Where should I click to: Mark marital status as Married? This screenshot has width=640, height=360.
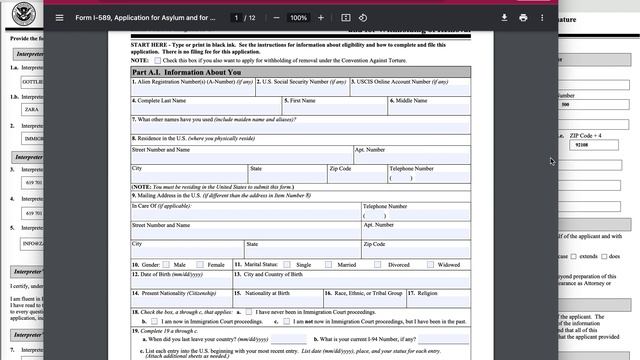(328, 264)
